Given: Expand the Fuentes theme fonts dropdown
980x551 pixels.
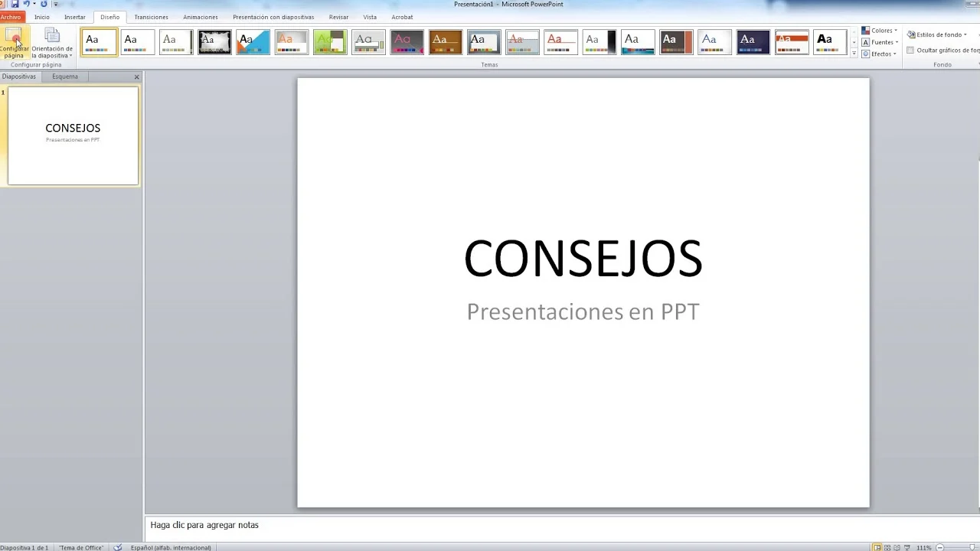Looking at the screenshot, I should [880, 42].
